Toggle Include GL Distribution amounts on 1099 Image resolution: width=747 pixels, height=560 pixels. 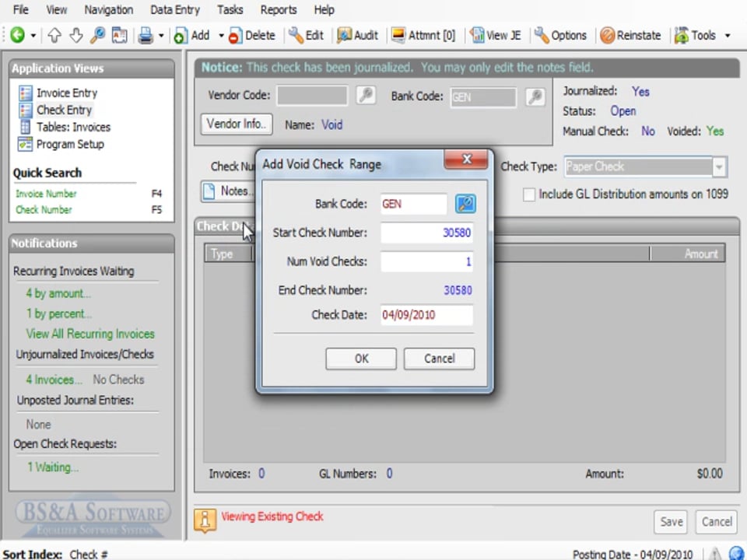pos(529,194)
